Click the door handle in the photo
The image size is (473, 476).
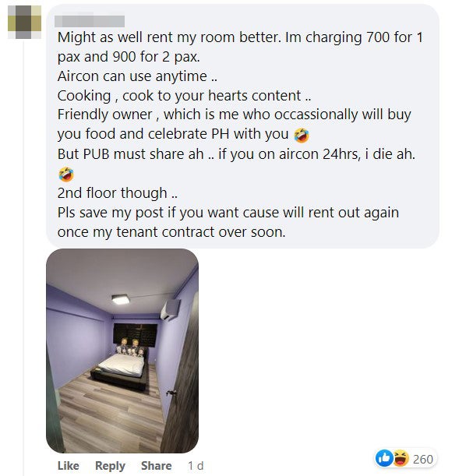171,393
